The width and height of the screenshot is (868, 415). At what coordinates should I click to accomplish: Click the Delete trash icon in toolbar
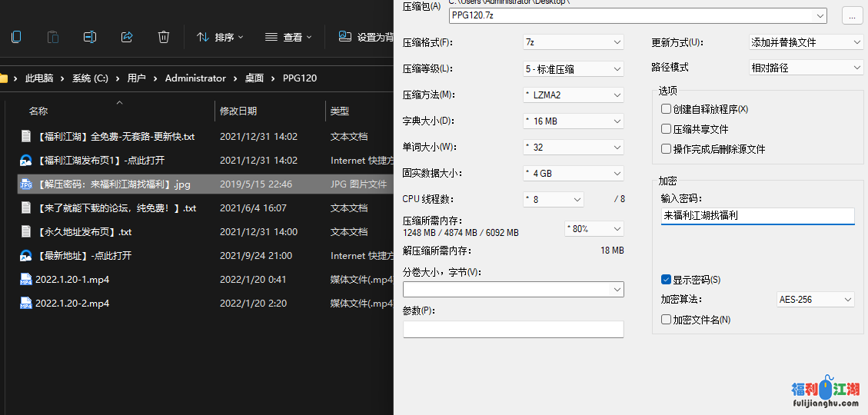(164, 37)
